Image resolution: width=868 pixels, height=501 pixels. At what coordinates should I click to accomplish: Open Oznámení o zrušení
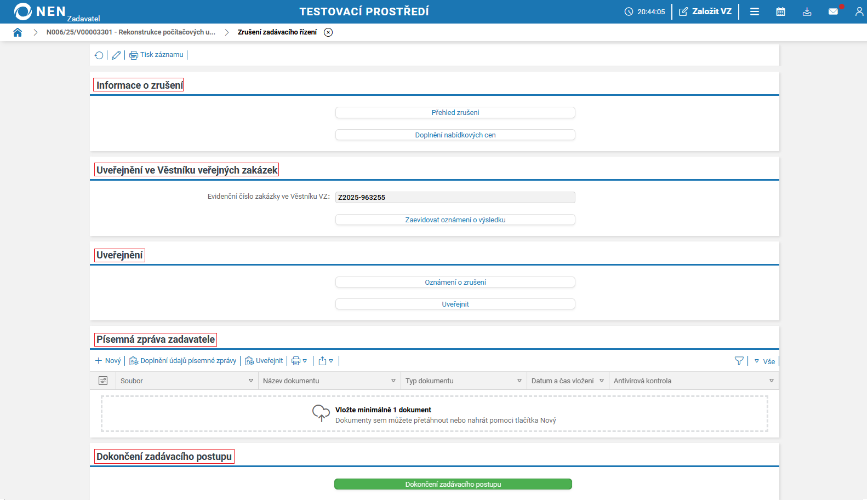tap(455, 283)
